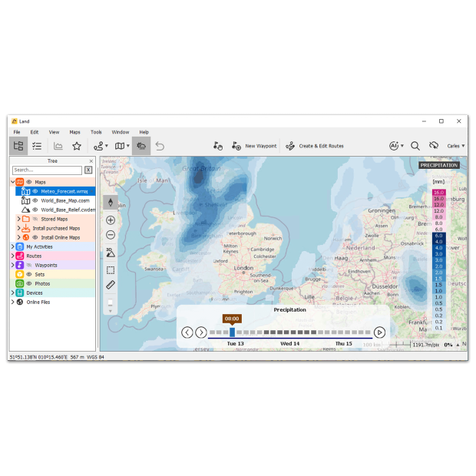
Task: Toggle the data tree panel icon
Action: 18,146
